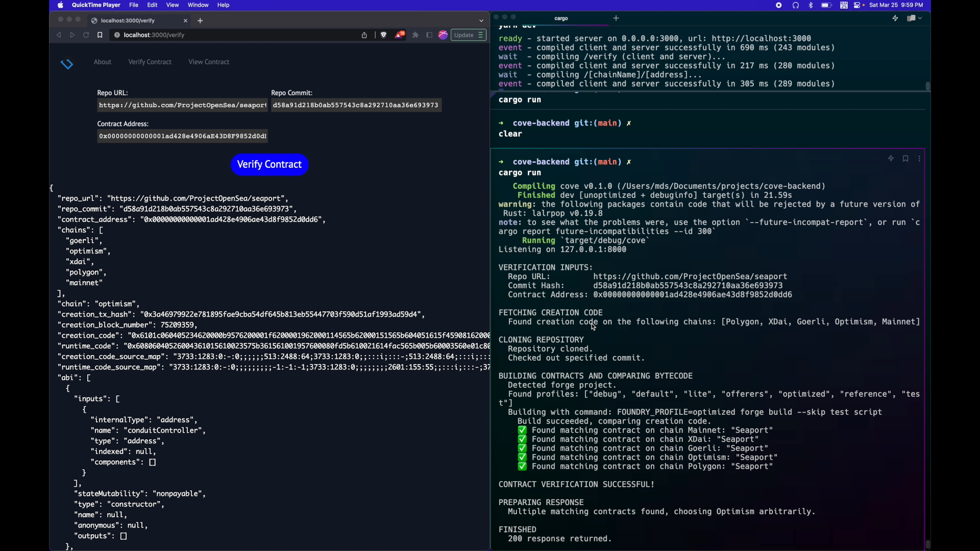Click the lightning icon on cargo run block

tap(891, 159)
